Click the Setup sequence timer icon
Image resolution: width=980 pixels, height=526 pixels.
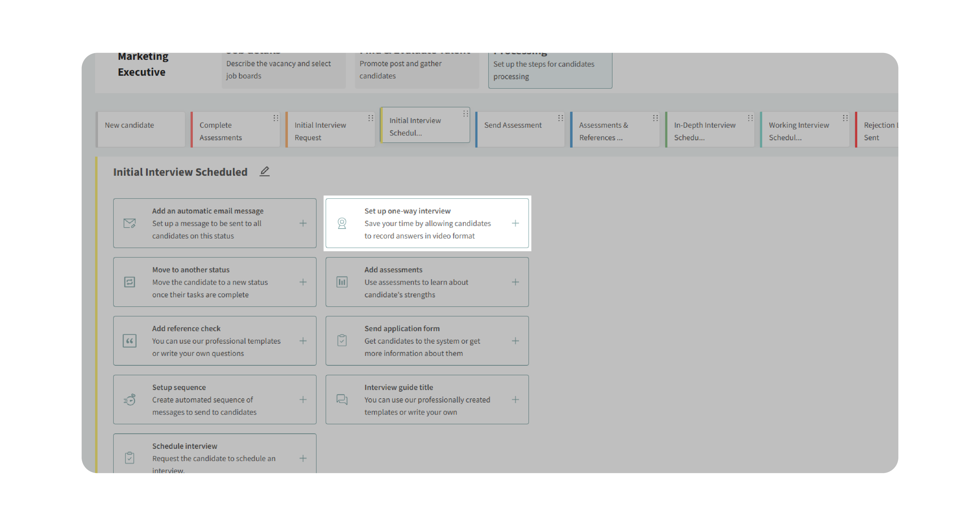129,399
